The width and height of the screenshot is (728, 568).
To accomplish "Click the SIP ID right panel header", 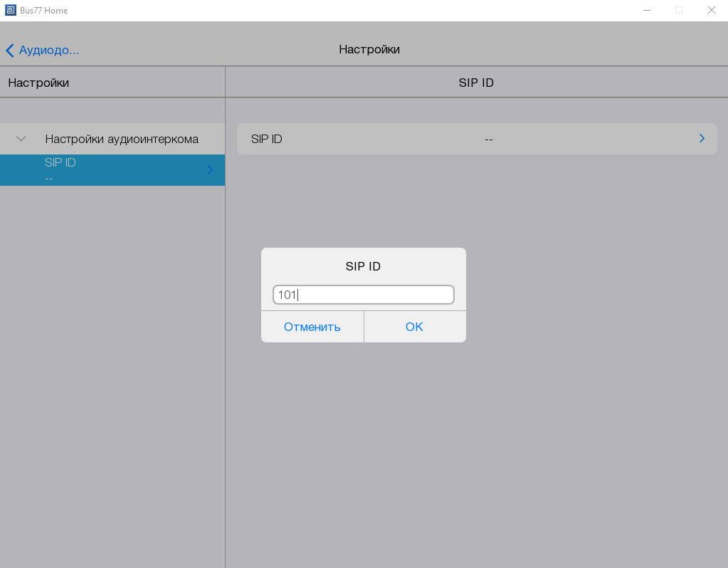I will click(476, 83).
